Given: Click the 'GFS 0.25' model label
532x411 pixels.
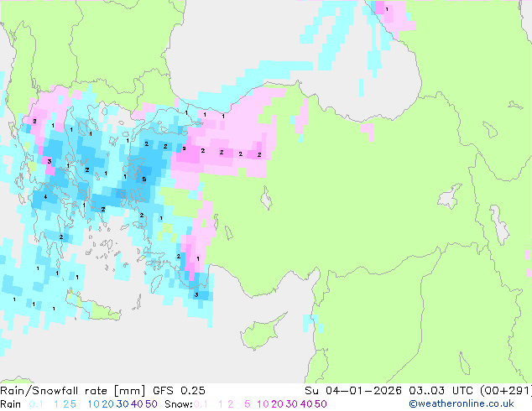Looking at the screenshot, I should (179, 391).
